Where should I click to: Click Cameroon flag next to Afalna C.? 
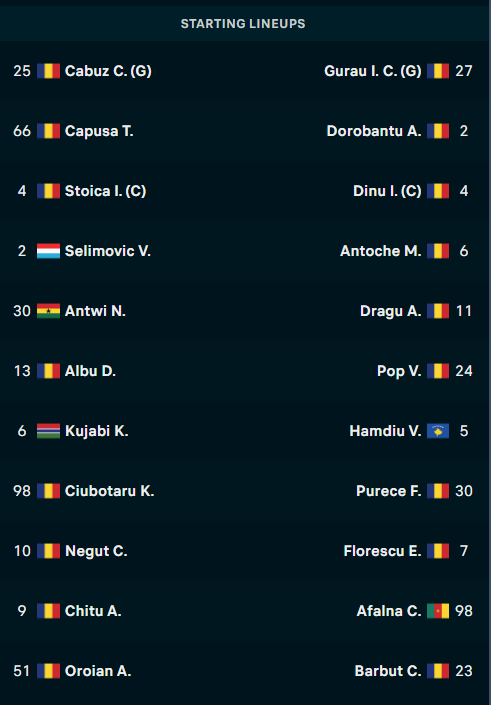tap(438, 611)
